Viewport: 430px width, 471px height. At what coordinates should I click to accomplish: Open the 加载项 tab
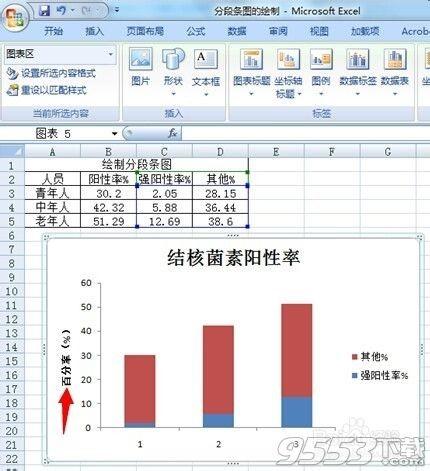[x=365, y=31]
